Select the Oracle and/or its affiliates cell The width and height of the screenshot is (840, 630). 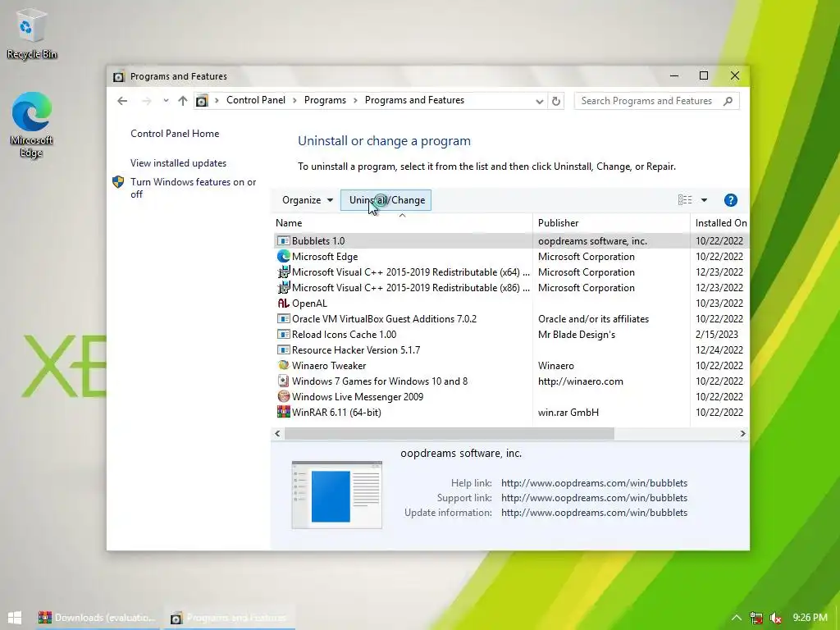593,319
